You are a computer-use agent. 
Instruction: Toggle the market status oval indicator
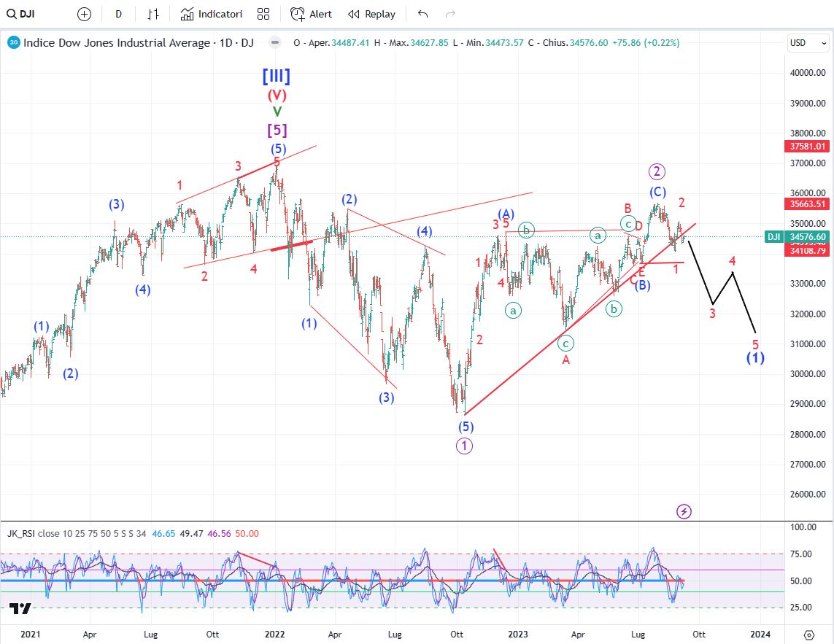(x=275, y=42)
